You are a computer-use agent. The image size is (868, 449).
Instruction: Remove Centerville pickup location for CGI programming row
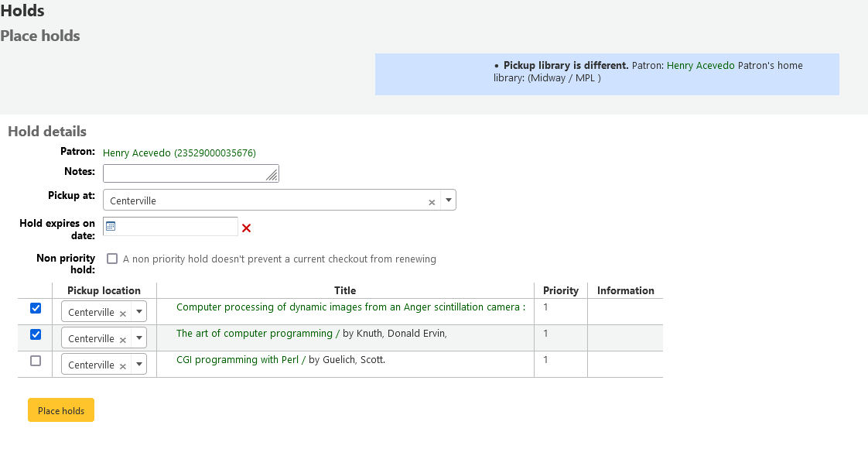pos(122,366)
